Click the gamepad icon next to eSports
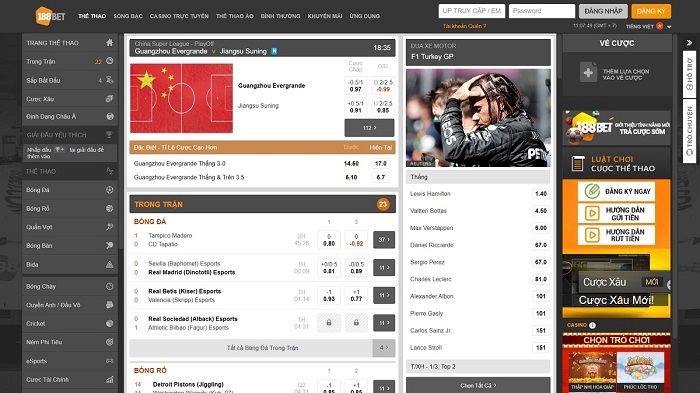This screenshot has height=393, width=700. point(109,361)
